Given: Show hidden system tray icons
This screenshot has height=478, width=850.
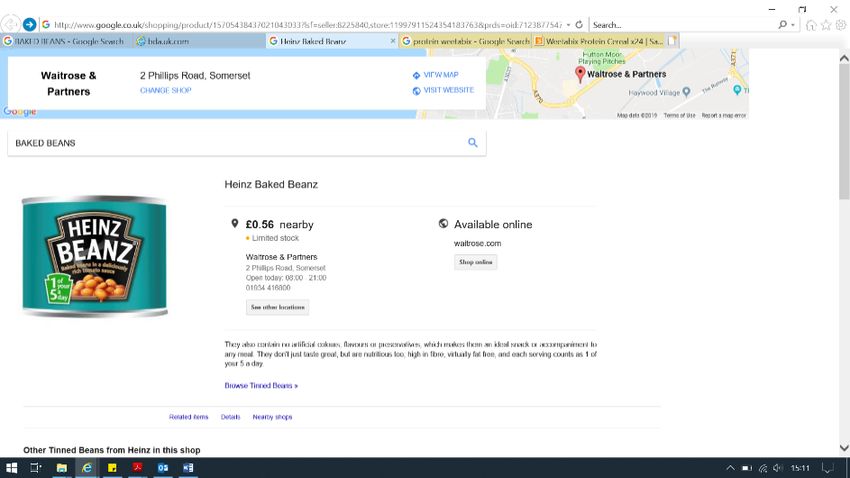Looking at the screenshot, I should point(730,468).
